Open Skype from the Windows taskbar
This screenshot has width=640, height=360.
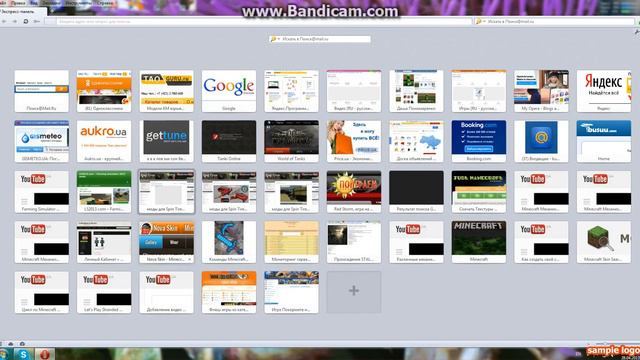(23, 354)
